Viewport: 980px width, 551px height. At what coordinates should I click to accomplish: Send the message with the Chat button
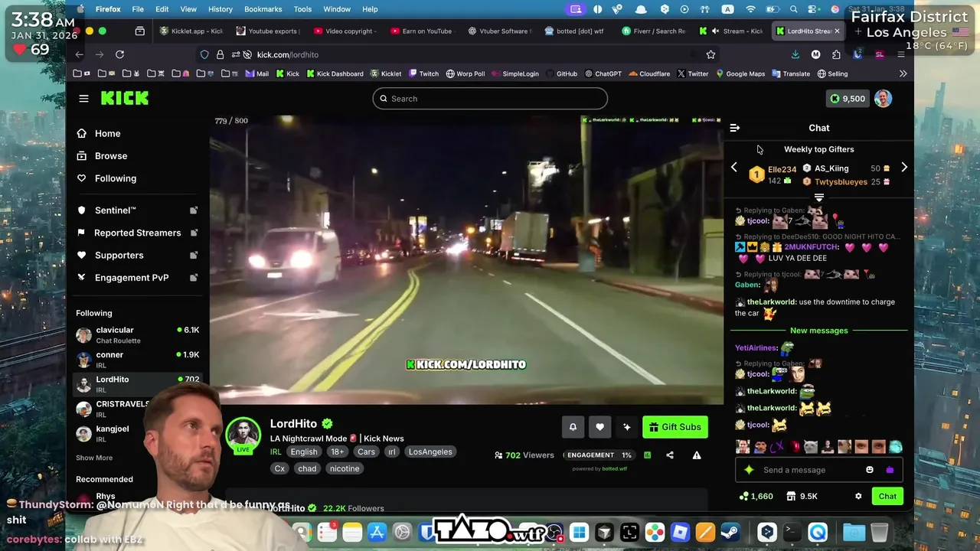point(887,496)
